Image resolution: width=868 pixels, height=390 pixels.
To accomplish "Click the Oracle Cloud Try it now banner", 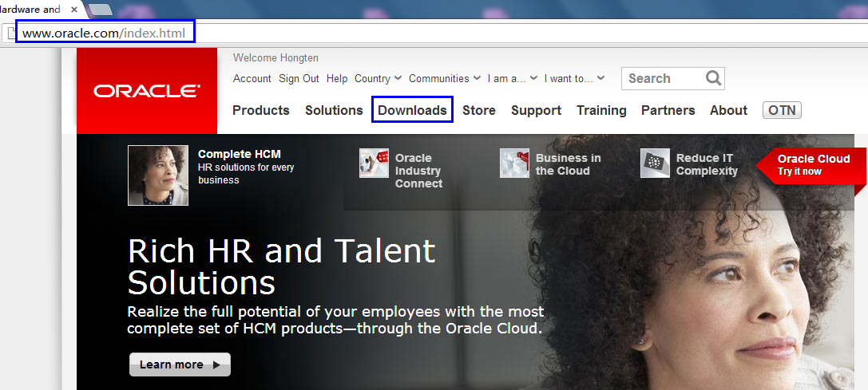I will (811, 164).
